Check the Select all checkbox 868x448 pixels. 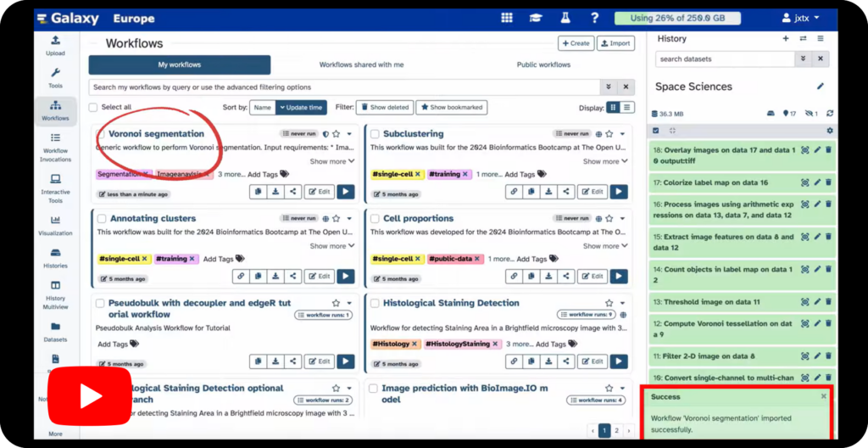coord(93,108)
